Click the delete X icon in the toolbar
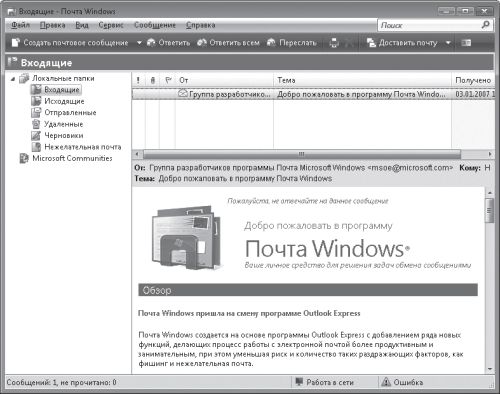This screenshot has height=394, width=500. (x=348, y=43)
